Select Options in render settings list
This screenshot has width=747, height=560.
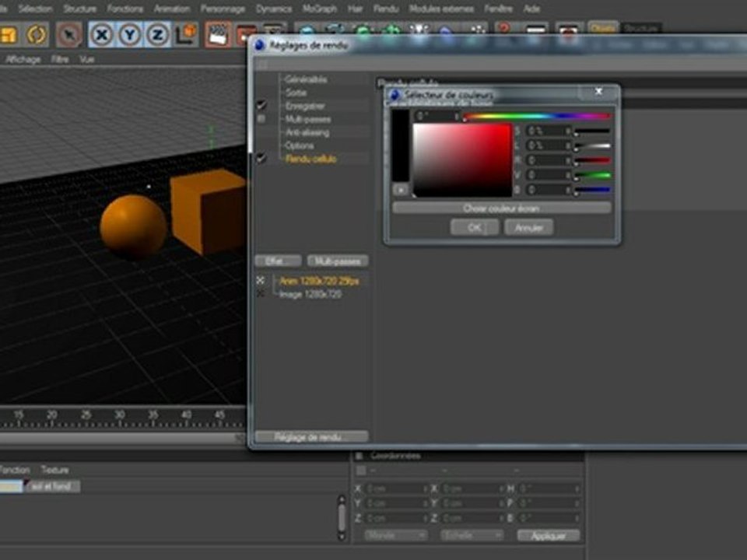[x=299, y=145]
